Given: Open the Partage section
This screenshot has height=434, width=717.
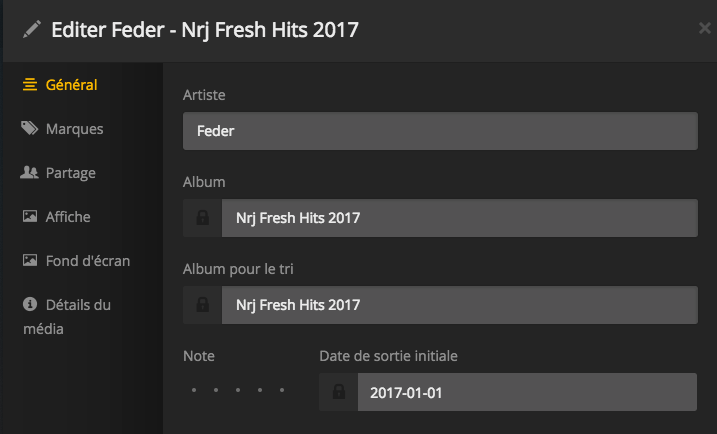Looking at the screenshot, I should point(71,173).
